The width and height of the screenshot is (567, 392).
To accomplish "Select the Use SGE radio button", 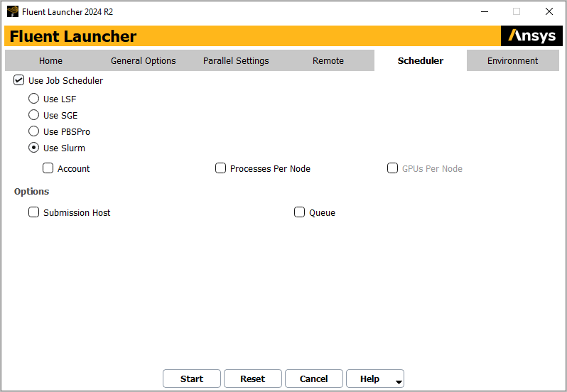I will pyautogui.click(x=33, y=115).
